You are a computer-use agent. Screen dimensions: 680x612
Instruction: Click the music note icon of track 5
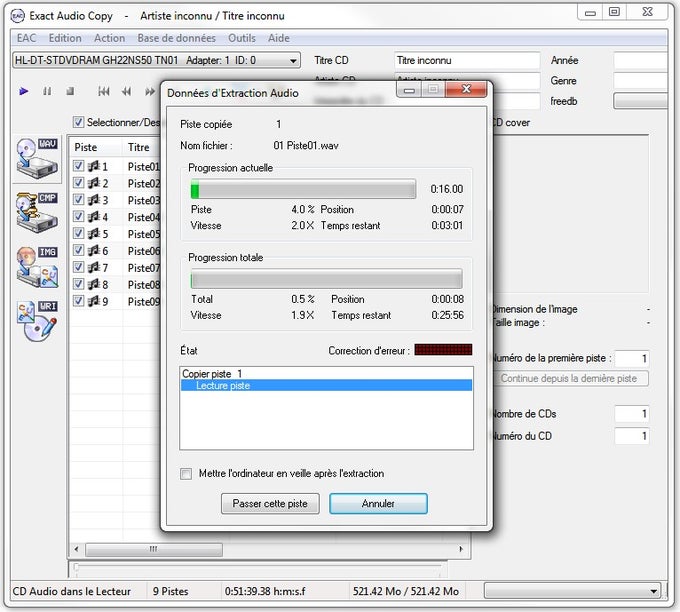coord(93,234)
